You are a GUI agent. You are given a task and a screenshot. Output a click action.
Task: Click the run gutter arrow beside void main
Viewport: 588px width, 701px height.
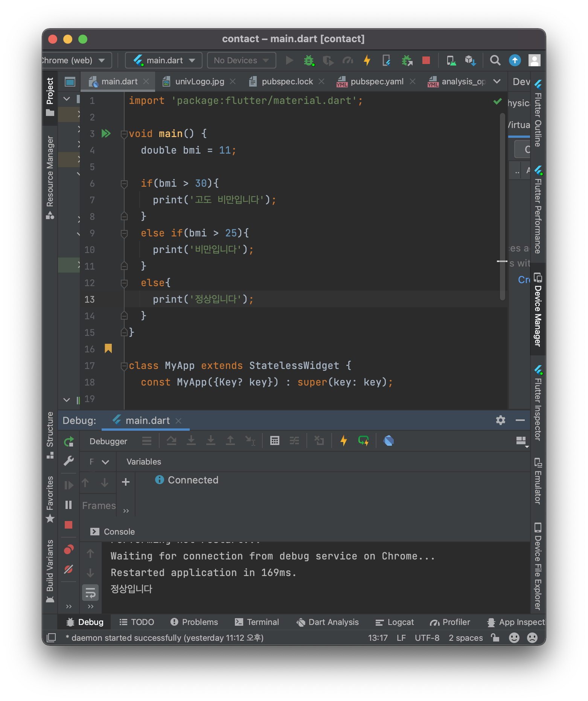tap(106, 134)
